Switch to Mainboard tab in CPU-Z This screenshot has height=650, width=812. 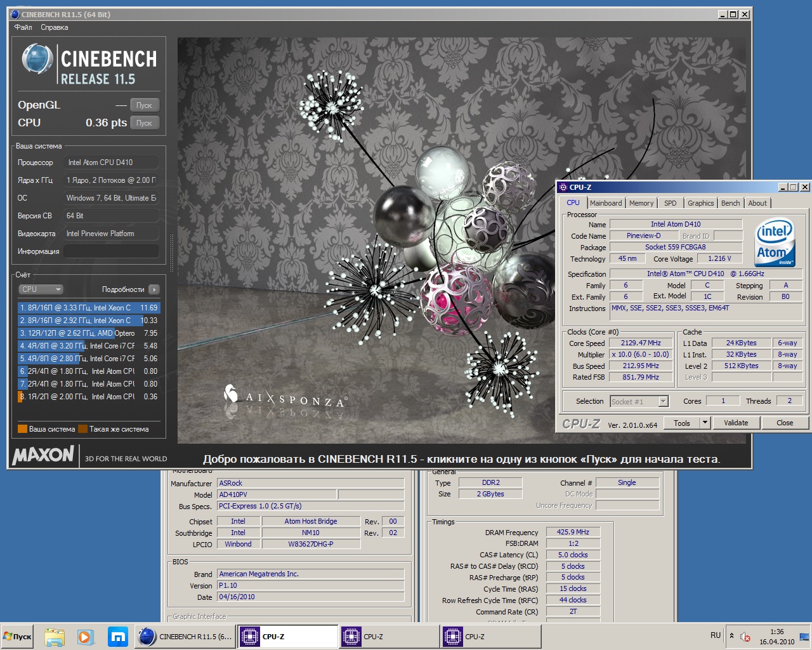click(606, 203)
